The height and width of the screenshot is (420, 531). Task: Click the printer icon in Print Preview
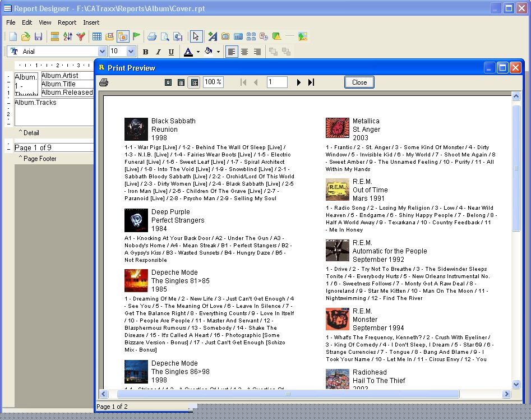point(104,82)
